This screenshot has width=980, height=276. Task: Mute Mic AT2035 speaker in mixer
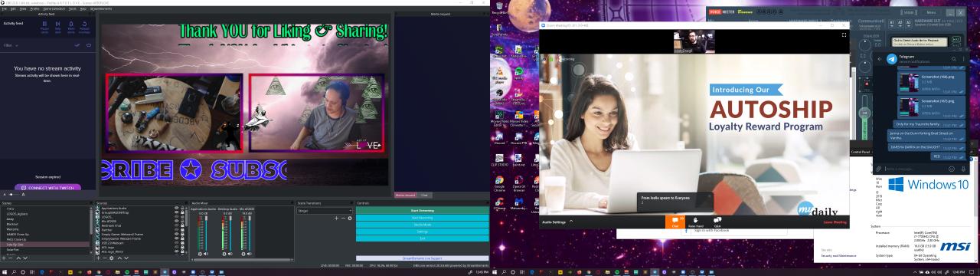point(249,254)
